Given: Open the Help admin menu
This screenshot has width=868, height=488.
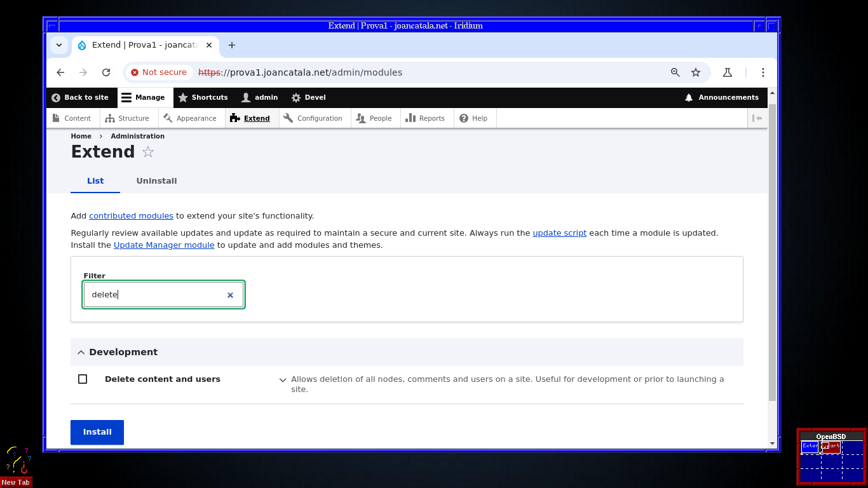Looking at the screenshot, I should 474,118.
